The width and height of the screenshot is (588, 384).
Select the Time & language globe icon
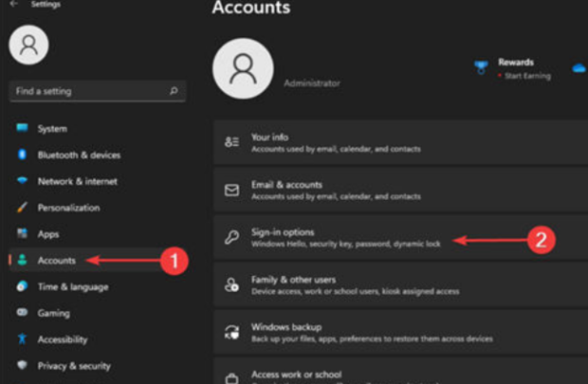[22, 286]
